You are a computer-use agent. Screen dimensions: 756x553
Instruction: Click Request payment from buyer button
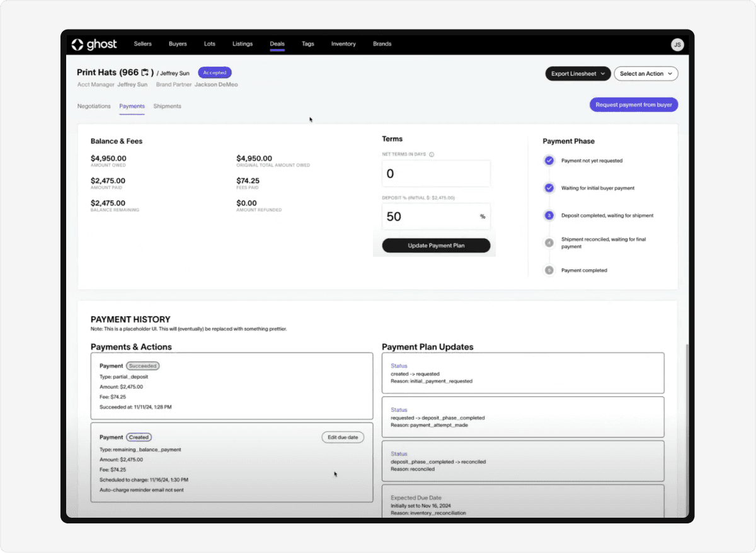[x=634, y=105]
